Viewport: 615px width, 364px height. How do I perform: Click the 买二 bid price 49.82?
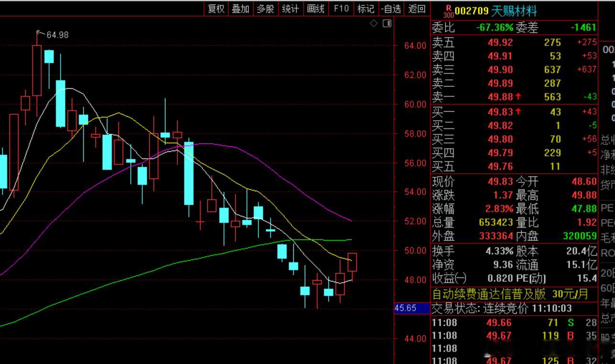click(500, 126)
